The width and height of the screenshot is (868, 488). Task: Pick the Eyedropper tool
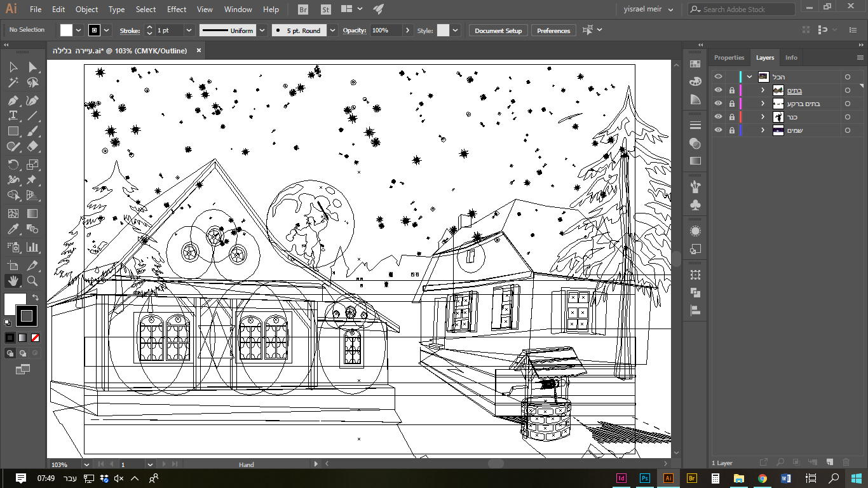pyautogui.click(x=13, y=229)
